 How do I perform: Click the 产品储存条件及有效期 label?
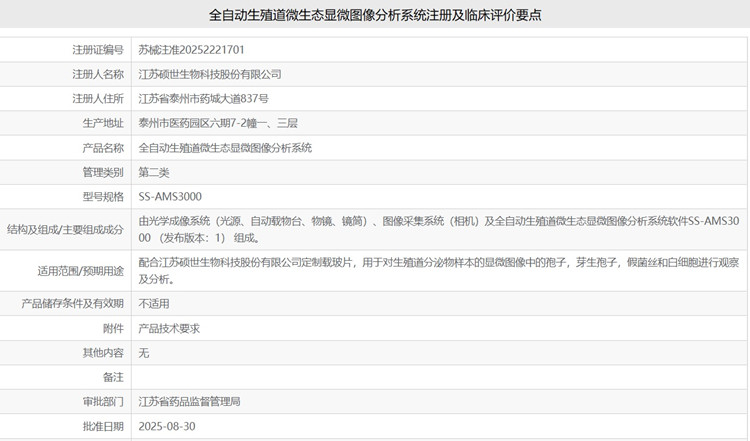click(x=72, y=303)
